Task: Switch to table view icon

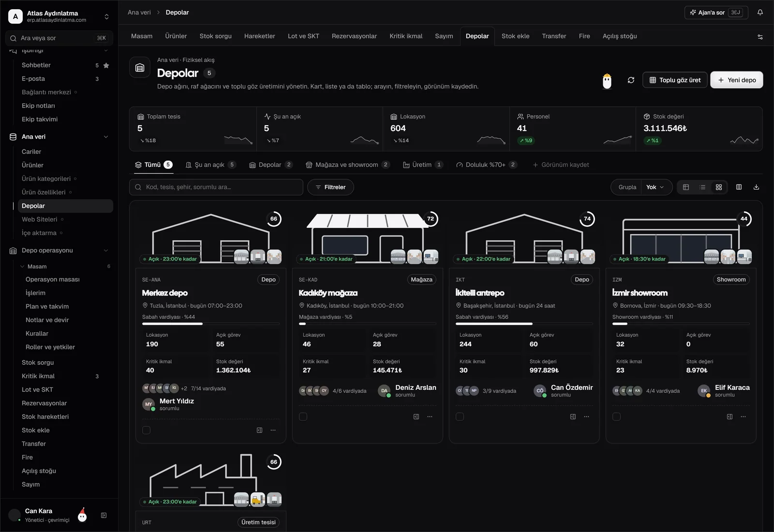Action: point(686,187)
